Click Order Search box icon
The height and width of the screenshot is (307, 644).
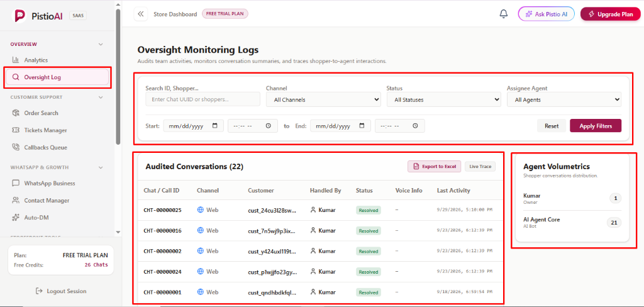click(x=16, y=113)
